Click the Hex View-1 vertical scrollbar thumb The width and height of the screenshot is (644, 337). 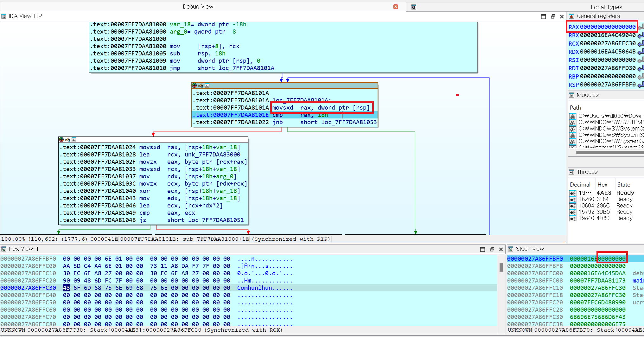click(501, 267)
